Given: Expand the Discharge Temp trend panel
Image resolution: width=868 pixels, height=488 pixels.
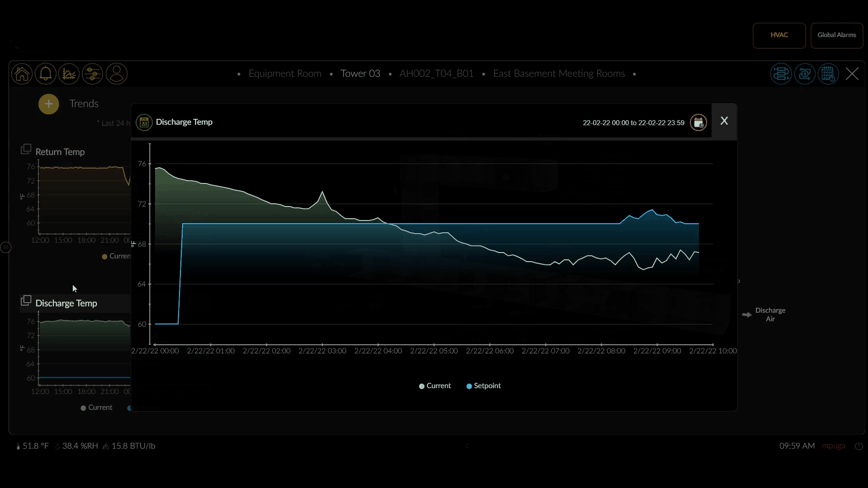Looking at the screenshot, I should pos(26,301).
